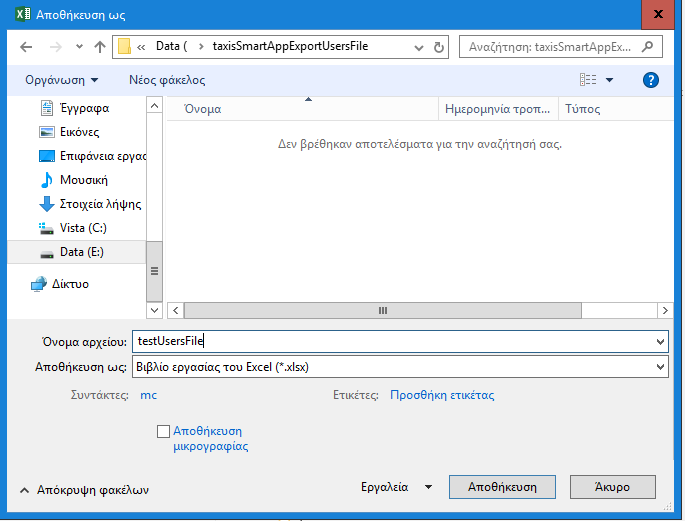Click the horizontal scrollbar in file list

coord(381,310)
